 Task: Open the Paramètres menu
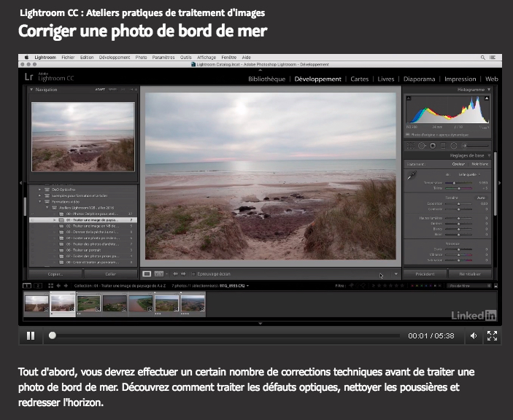coord(163,57)
